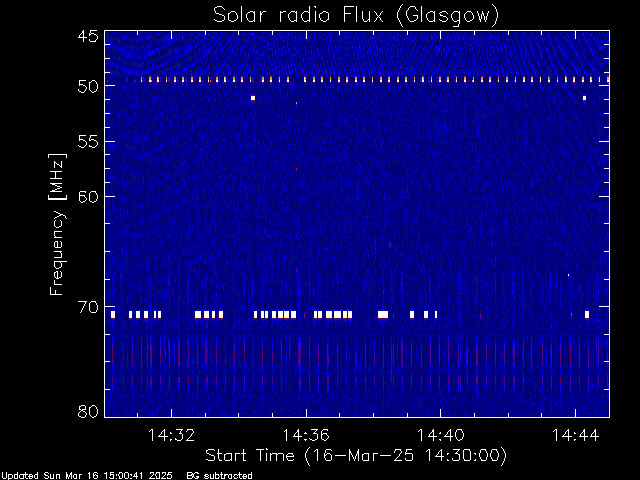The image size is (640, 480).
Task: Click the 'Start Time (16-Mar-25 14:30:00)' label
Action: click(356, 456)
